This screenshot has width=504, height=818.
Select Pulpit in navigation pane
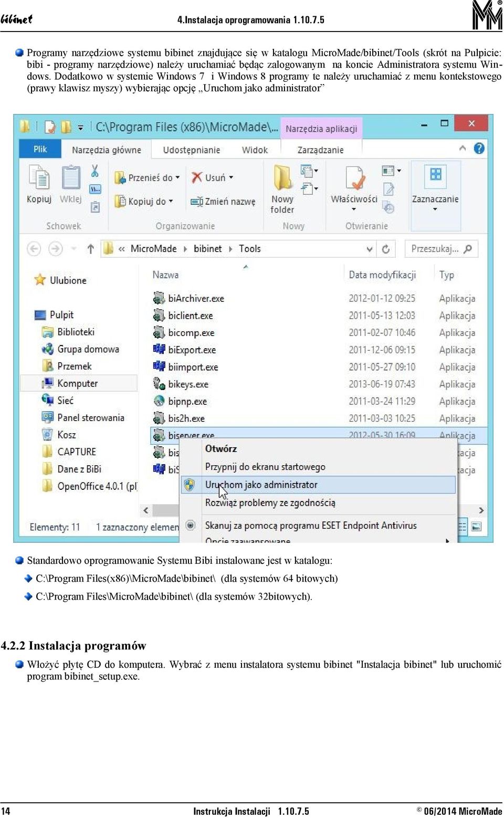coord(61,314)
